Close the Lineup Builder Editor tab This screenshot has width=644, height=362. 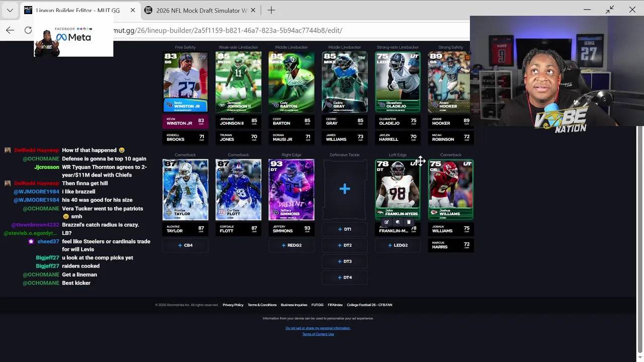pos(133,10)
